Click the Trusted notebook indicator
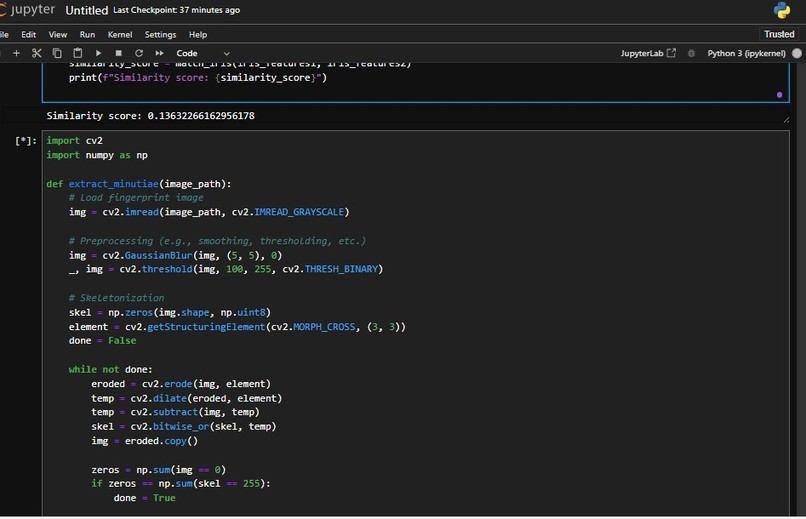 pos(779,34)
